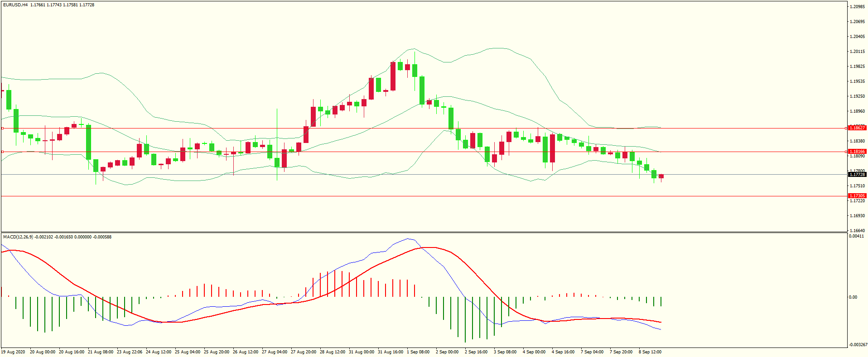
Task: Click the 1.18380 price axis label
Action: (858, 141)
